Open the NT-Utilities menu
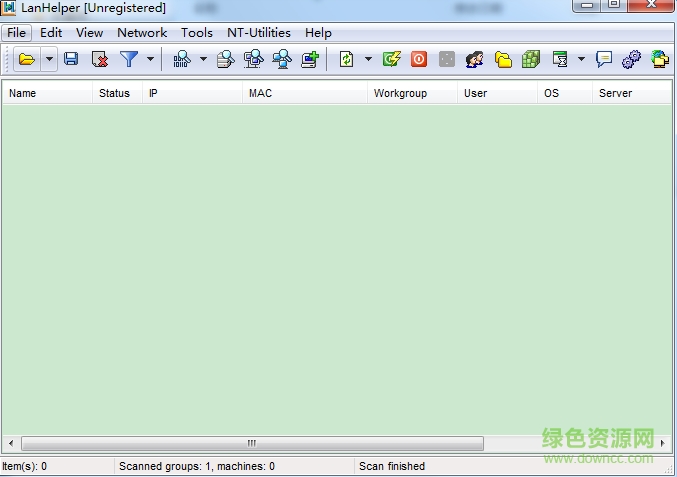This screenshot has height=477, width=677. tap(259, 33)
